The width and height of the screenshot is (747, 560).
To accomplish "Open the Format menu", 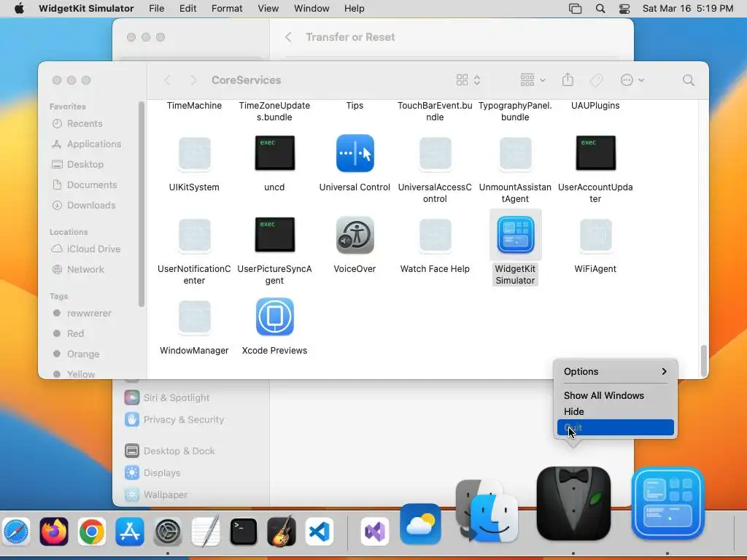I will [227, 9].
